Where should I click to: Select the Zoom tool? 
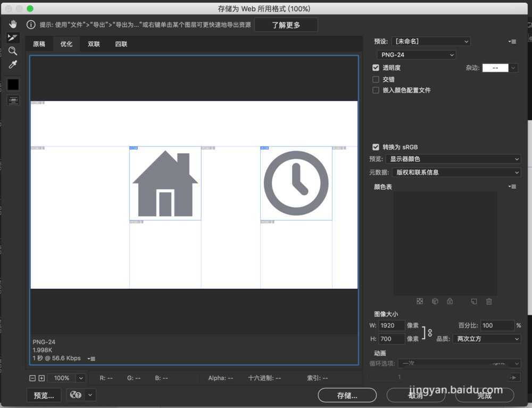point(13,51)
